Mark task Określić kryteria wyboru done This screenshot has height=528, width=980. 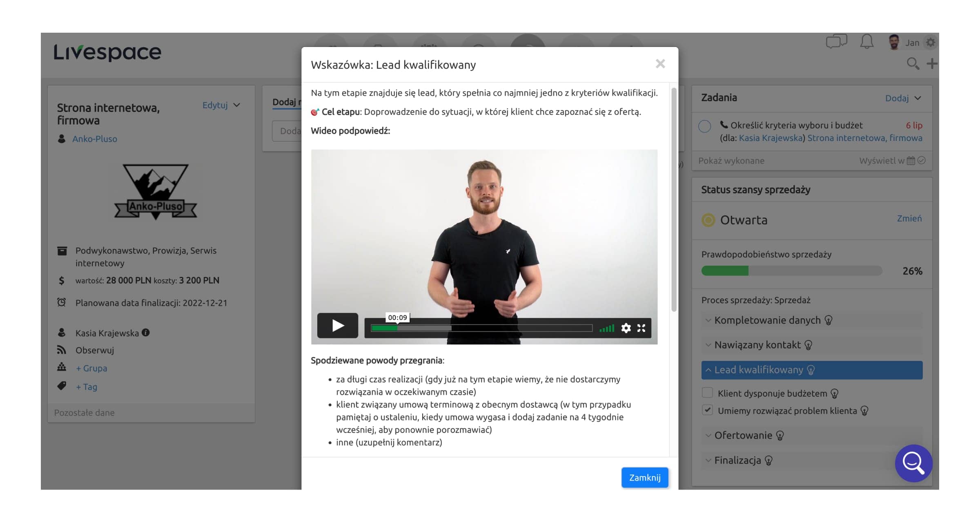(704, 126)
